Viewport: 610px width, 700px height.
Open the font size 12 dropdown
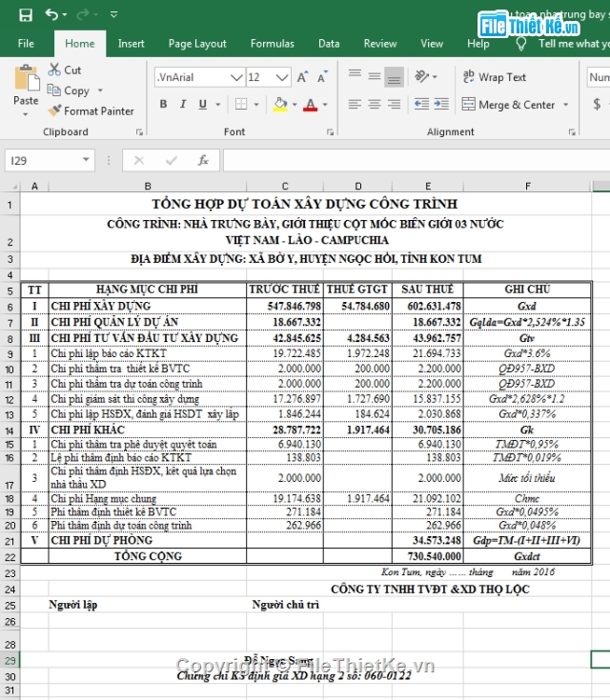coord(281,77)
